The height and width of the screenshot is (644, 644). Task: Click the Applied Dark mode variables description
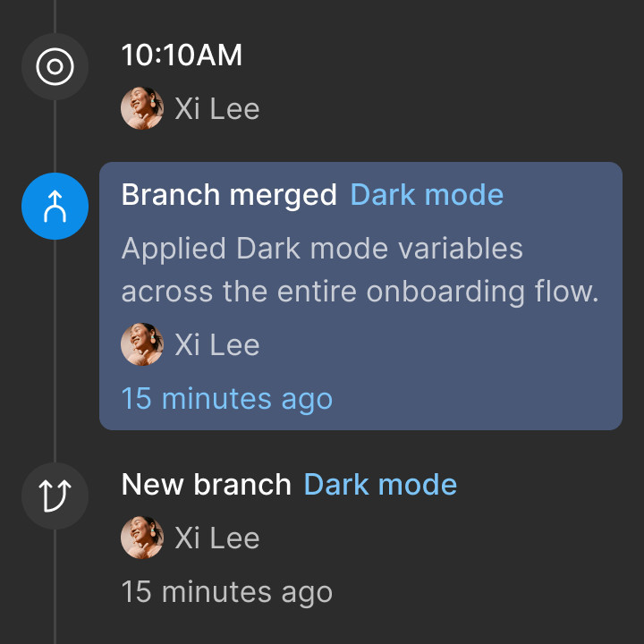point(360,270)
